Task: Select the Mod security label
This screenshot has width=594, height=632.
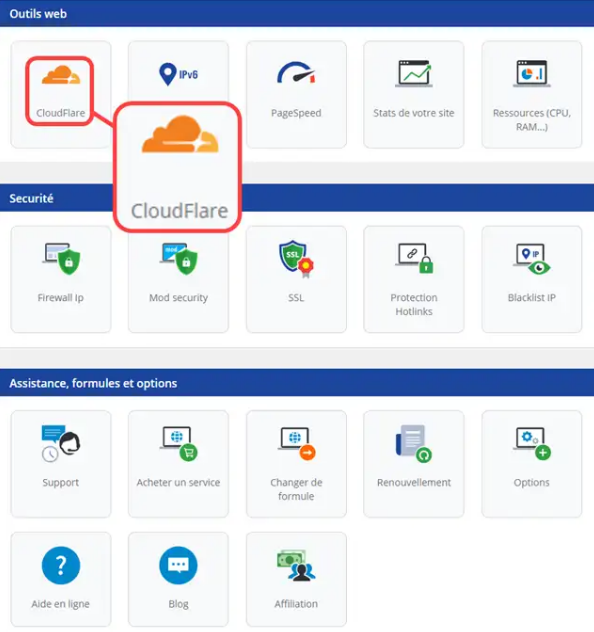Action: tap(179, 298)
